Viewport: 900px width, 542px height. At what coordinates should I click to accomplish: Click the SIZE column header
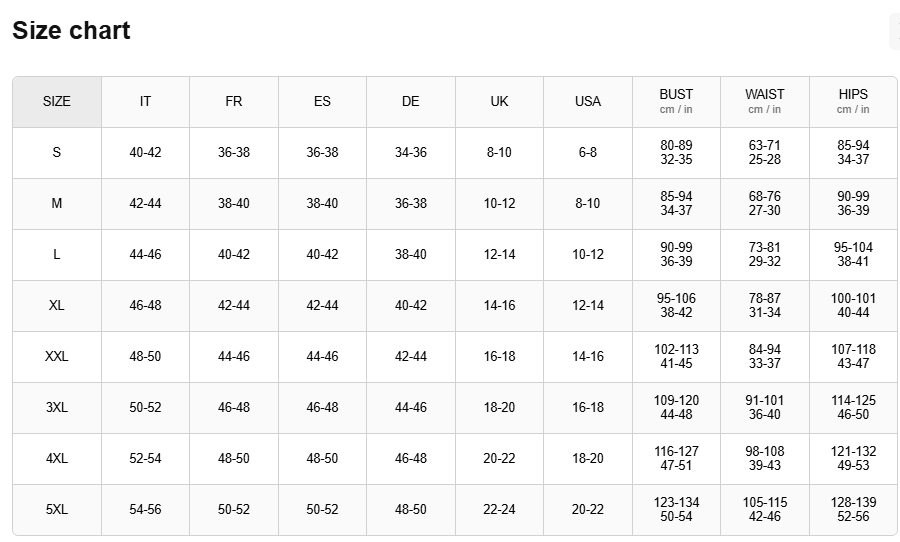pyautogui.click(x=57, y=102)
